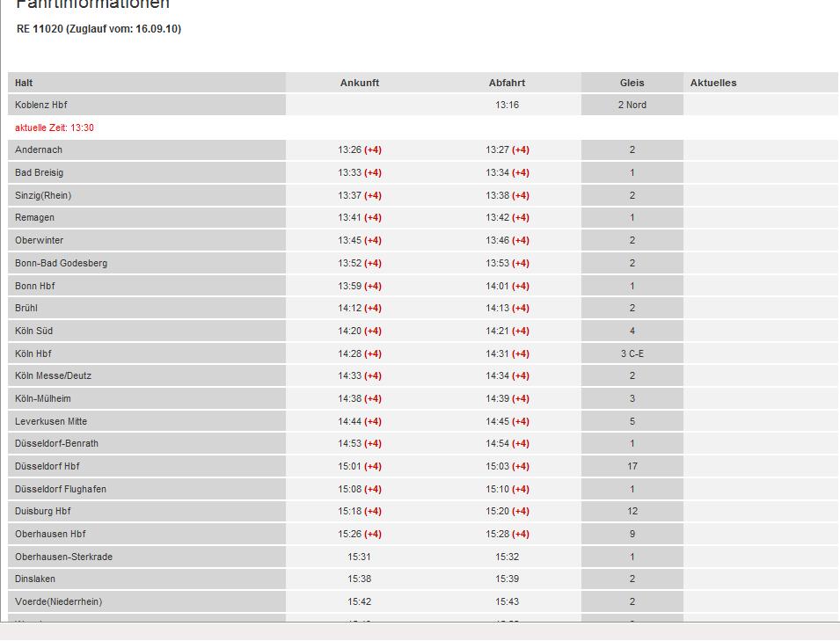The height and width of the screenshot is (641, 840).
Task: Select the Oberhausen-Sterkrade stop
Action: (x=63, y=557)
